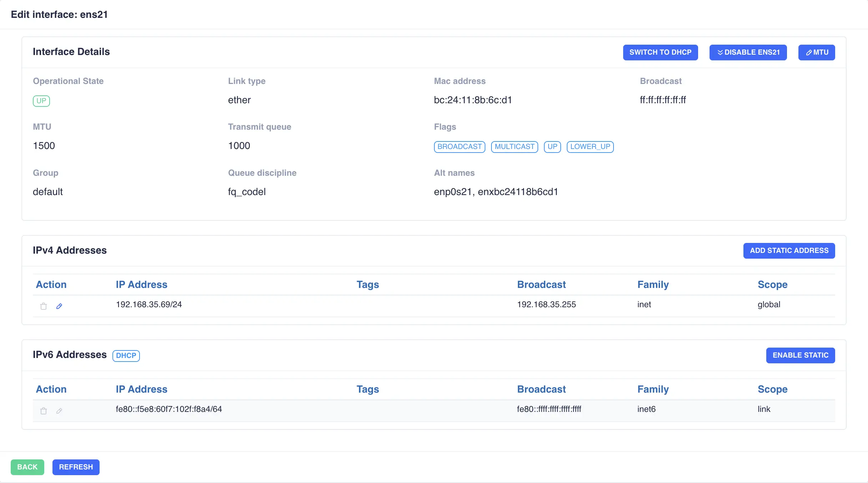Open the MTU edit button

tap(817, 53)
